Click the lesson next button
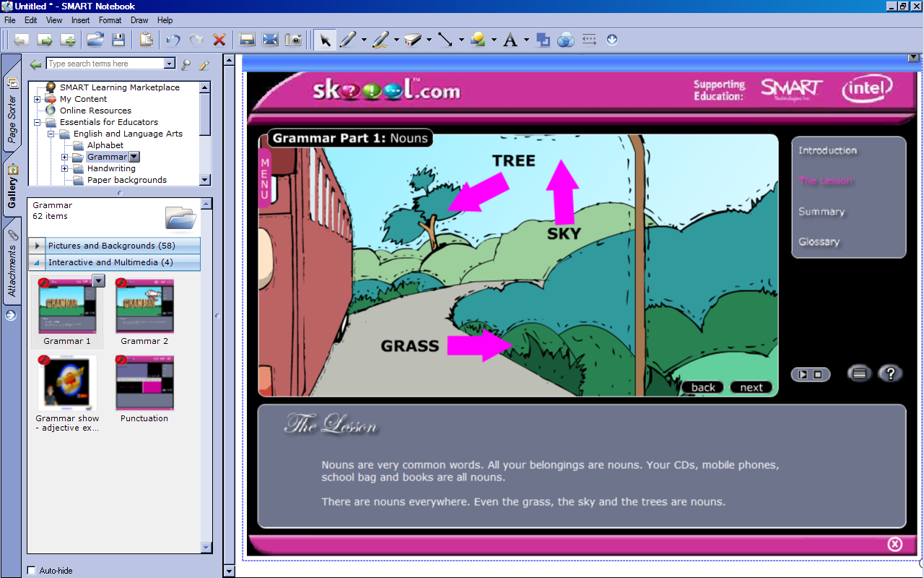The image size is (924, 578). point(751,387)
